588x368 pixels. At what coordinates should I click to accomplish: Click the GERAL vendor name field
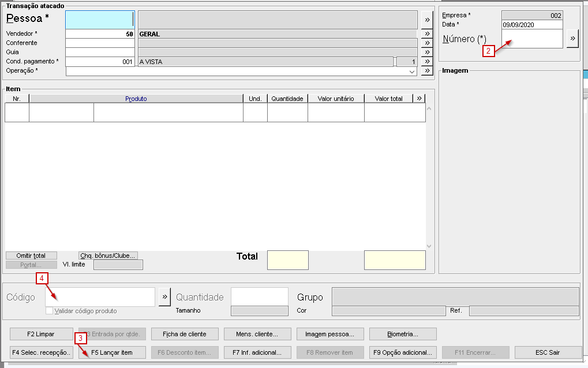click(278, 33)
